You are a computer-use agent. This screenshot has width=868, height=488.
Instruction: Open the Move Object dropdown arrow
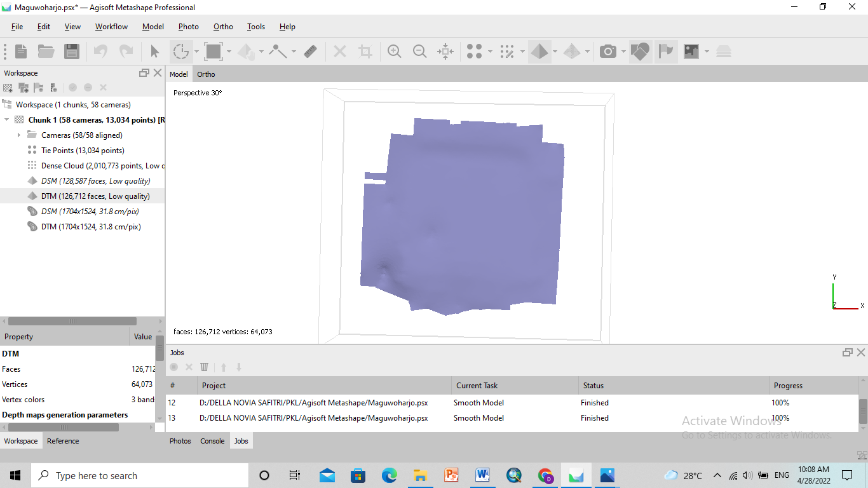(x=261, y=51)
